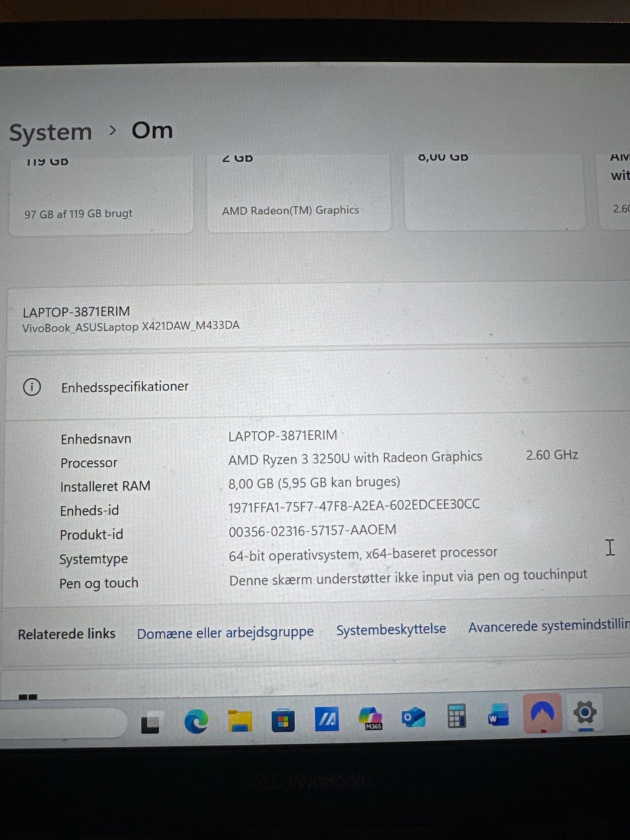This screenshot has height=840, width=630.
Task: Click 8,00 GB (5,95 GB kan bruges) value
Action: pos(314,482)
